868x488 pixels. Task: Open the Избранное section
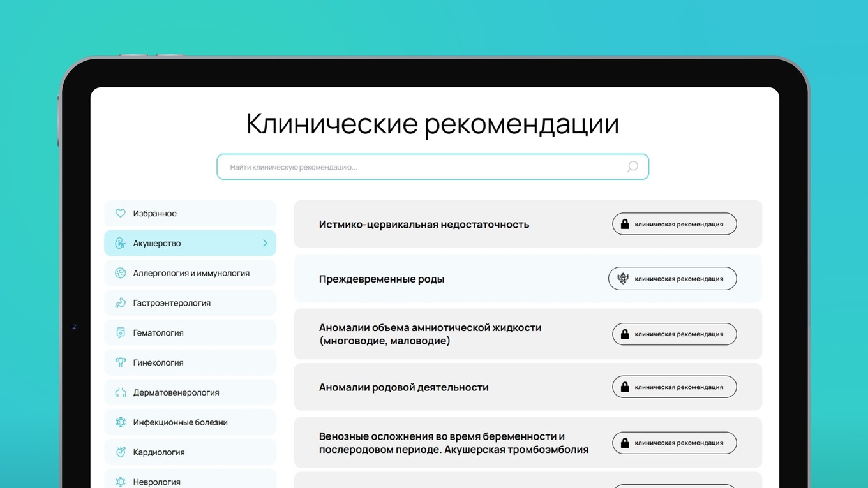click(x=190, y=213)
